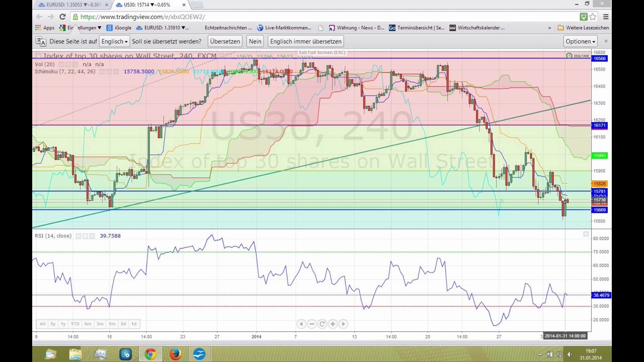Click the browser forward arrow
This screenshot has height=362, width=644.
pyautogui.click(x=51, y=17)
